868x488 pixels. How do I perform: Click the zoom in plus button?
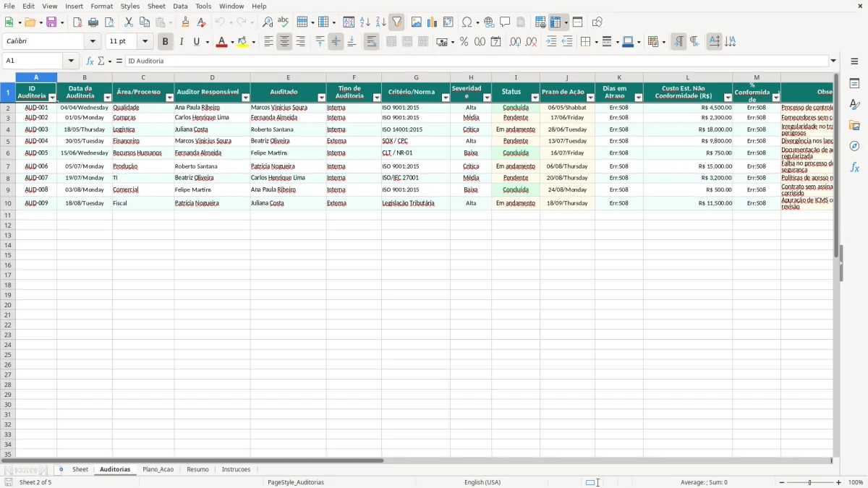pyautogui.click(x=839, y=482)
